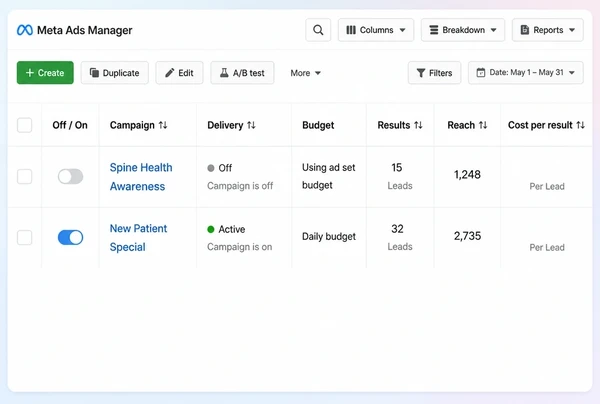This screenshot has width=600, height=404.
Task: Click the "Campaign is off" text
Action: (240, 186)
